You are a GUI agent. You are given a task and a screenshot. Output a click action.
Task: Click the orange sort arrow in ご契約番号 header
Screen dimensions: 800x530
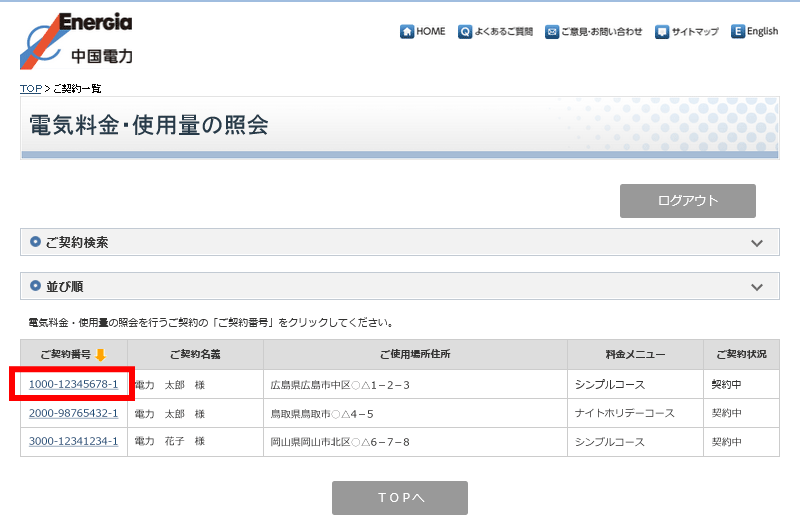coord(100,355)
